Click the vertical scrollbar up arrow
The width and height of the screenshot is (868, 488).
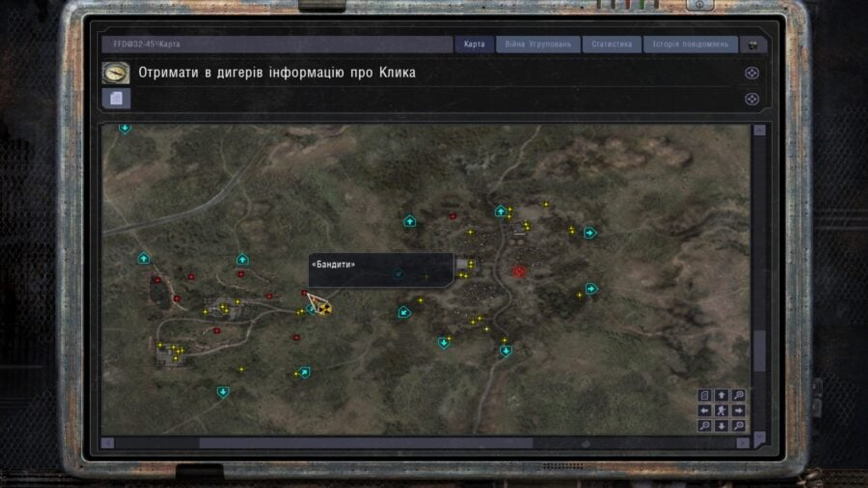[x=759, y=131]
